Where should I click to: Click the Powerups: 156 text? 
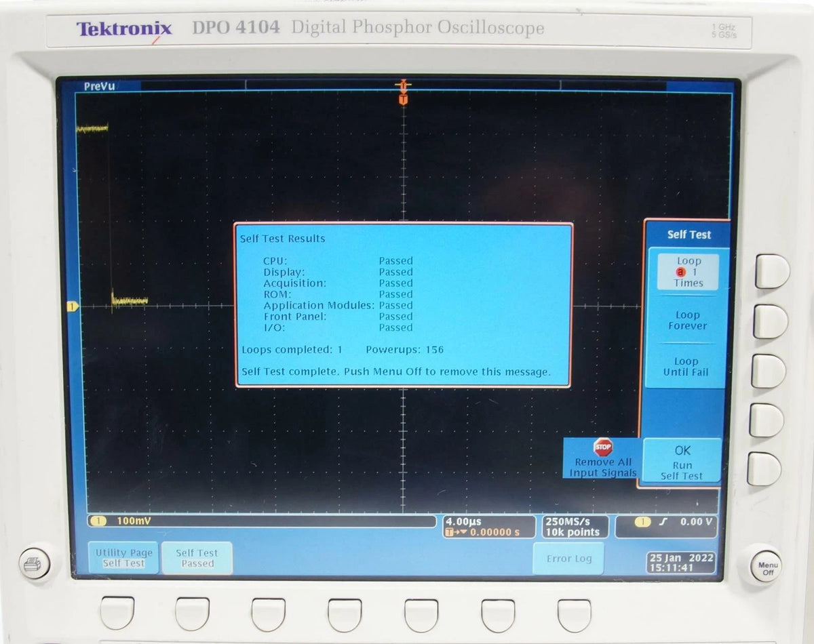point(404,350)
